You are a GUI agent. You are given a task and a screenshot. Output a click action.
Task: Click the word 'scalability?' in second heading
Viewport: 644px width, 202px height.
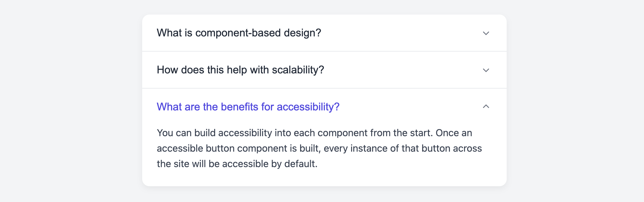(298, 70)
